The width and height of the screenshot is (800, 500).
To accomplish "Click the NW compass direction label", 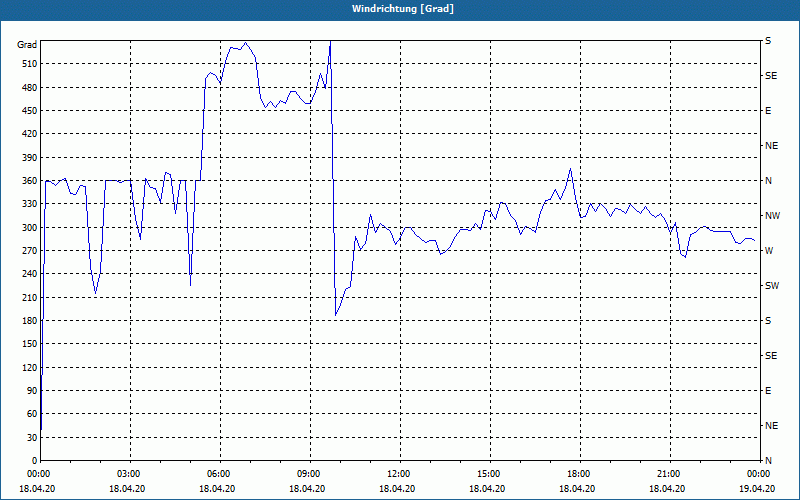I will click(773, 216).
